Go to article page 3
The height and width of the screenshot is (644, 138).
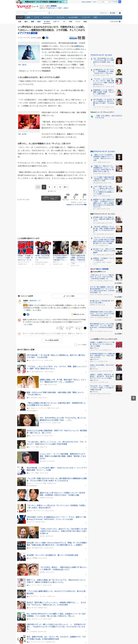[55, 187]
